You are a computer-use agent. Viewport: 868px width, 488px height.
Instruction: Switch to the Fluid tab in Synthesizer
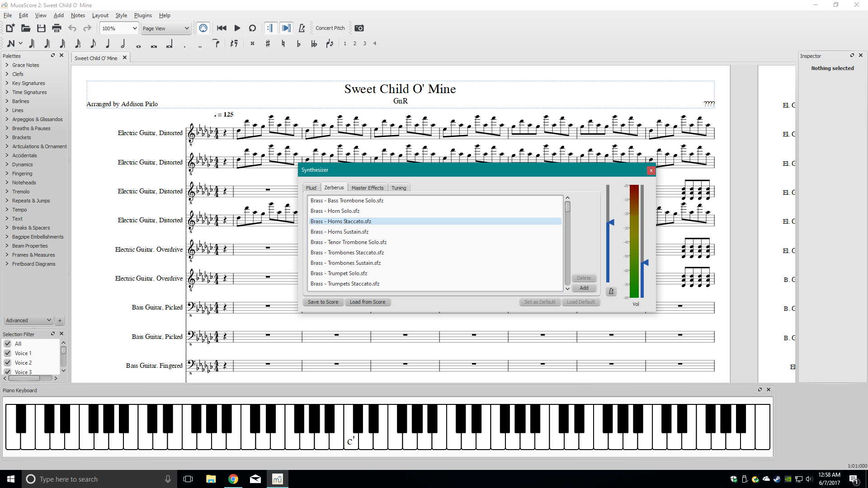pos(311,188)
